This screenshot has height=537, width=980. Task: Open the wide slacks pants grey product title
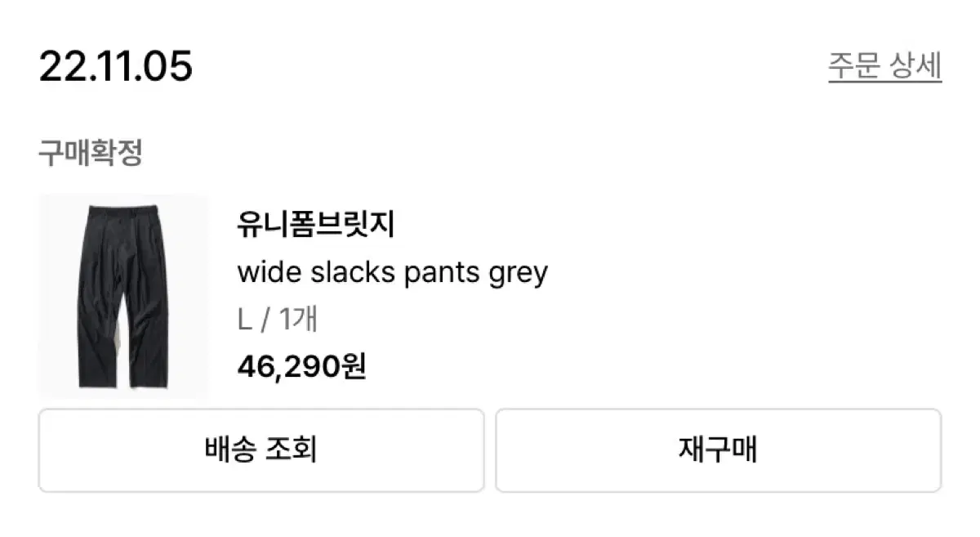(x=392, y=272)
